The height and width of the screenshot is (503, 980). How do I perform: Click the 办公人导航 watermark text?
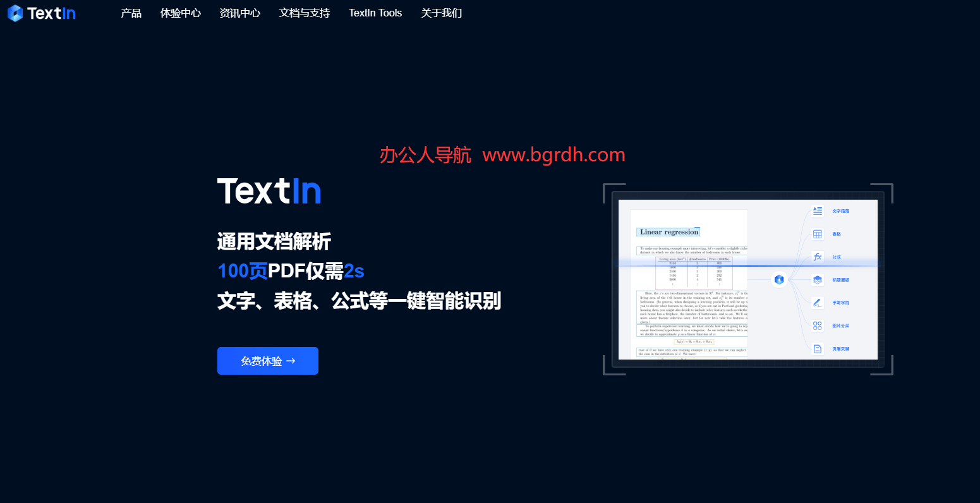pyautogui.click(x=425, y=155)
